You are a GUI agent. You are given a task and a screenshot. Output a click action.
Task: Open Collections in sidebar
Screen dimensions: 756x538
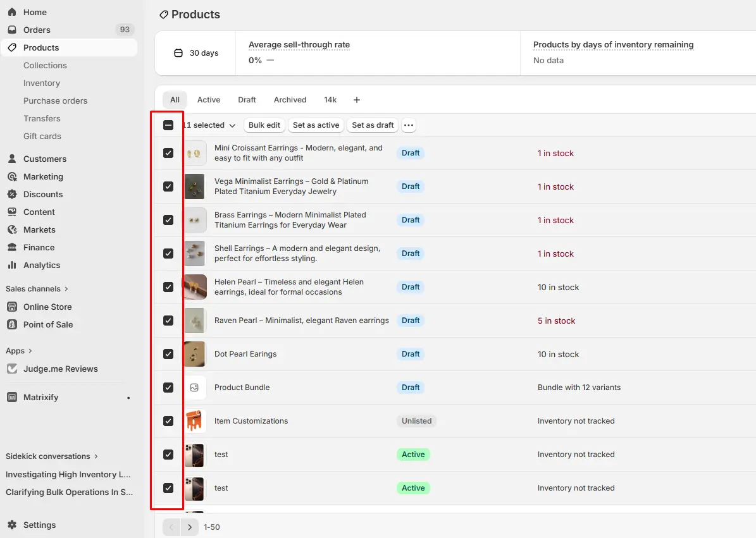45,66
